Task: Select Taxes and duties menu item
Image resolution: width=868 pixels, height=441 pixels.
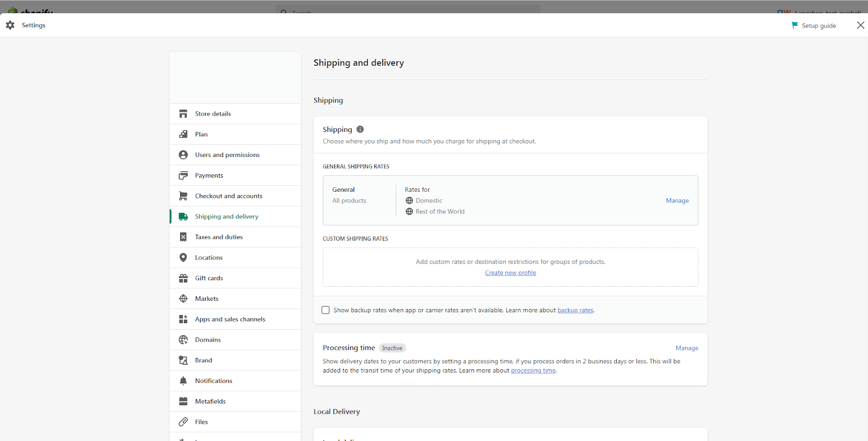Action: point(235,237)
